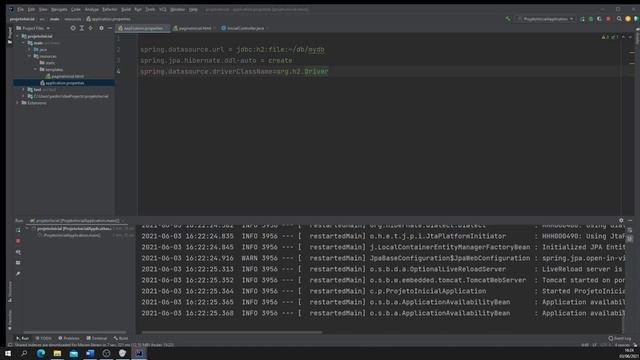Open the Terminal tool window button
This screenshot has height=360, width=640.
(97, 338)
